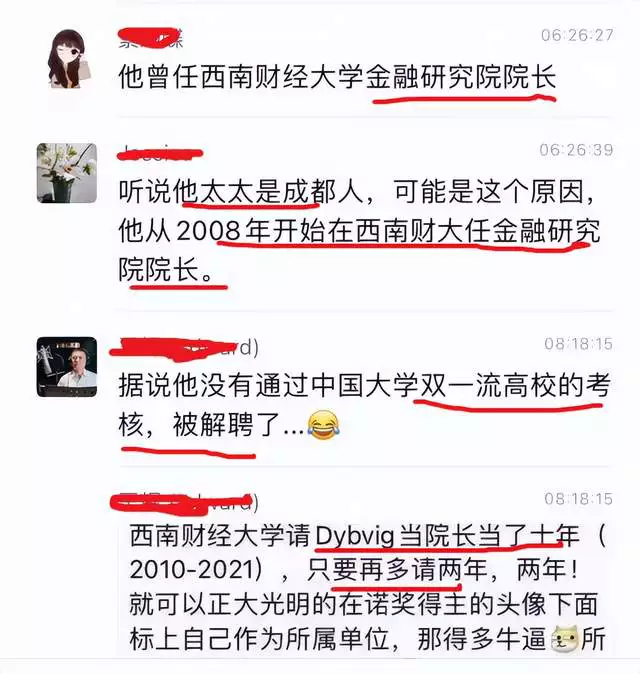Tap the white flower vase avatar
Image resolution: width=640 pixels, height=674 pixels.
(67, 173)
